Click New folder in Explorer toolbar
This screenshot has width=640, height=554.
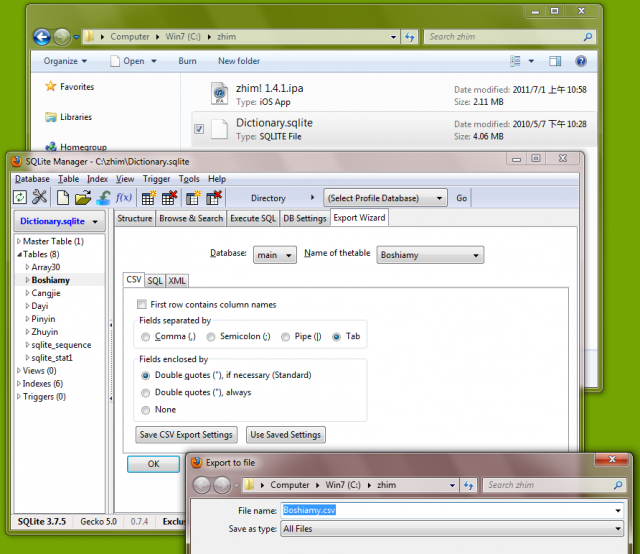tap(239, 61)
